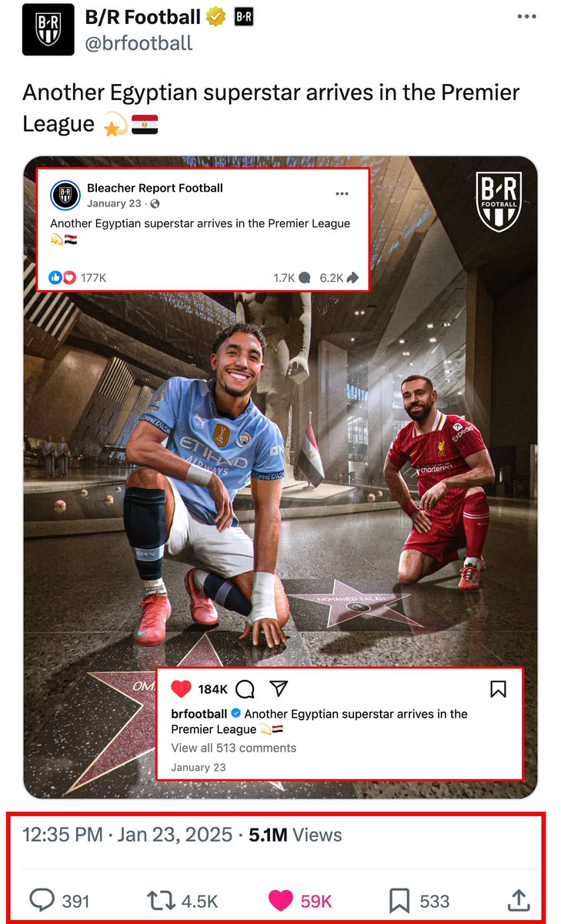Click the Facebook comment bubble showing 1.7K

[292, 278]
